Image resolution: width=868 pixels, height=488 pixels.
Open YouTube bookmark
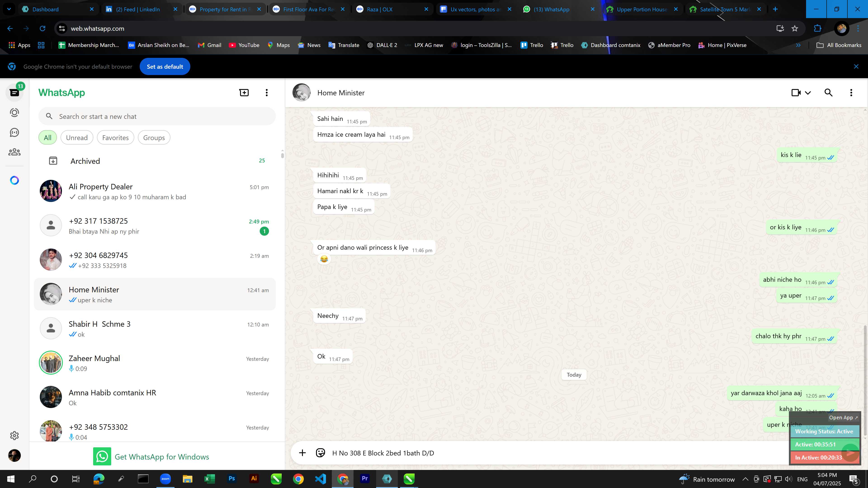tap(244, 45)
